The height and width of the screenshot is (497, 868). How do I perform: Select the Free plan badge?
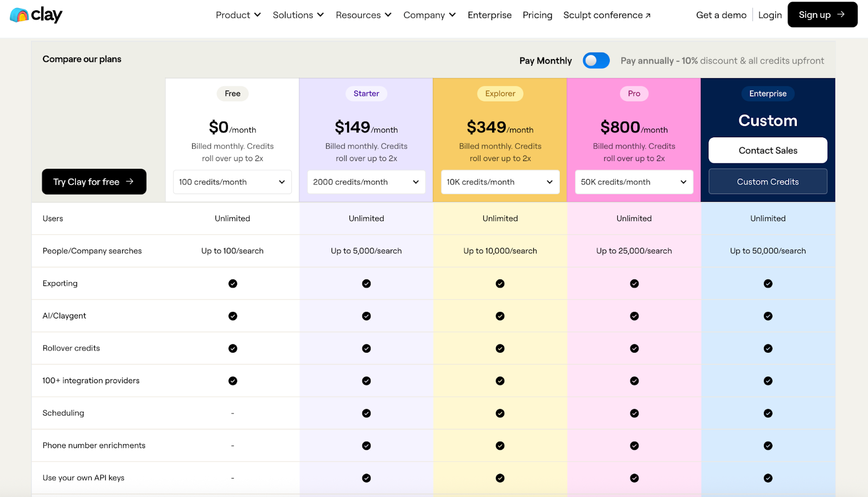[232, 93]
